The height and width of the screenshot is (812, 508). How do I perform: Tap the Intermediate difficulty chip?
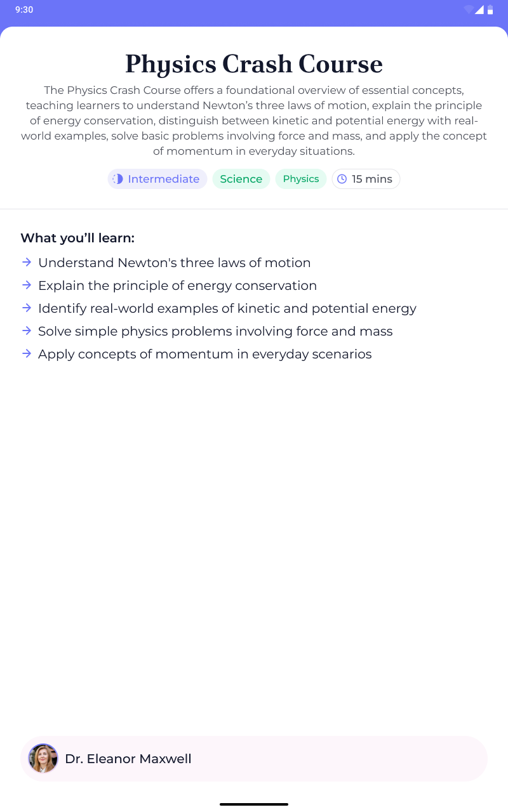(x=157, y=179)
